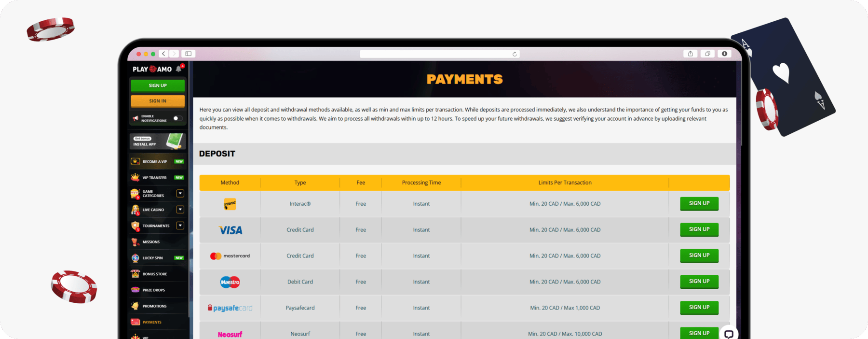Open the notifications bell icon
This screenshot has width=868, height=339.
[179, 69]
